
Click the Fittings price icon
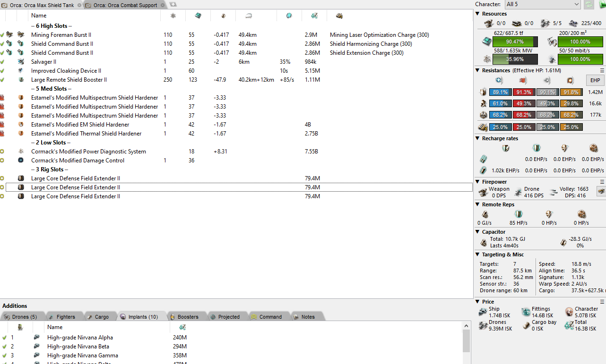(x=526, y=312)
